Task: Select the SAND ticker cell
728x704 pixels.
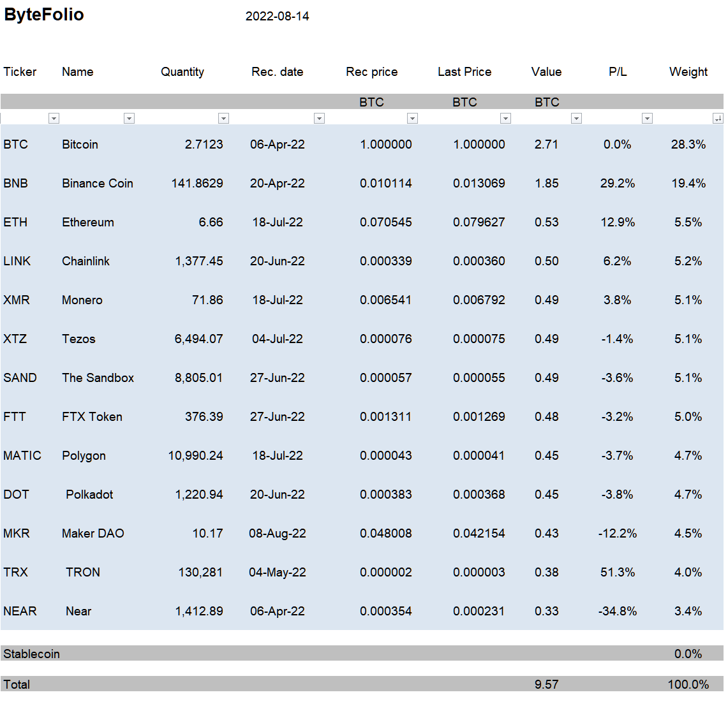Action: 20,378
